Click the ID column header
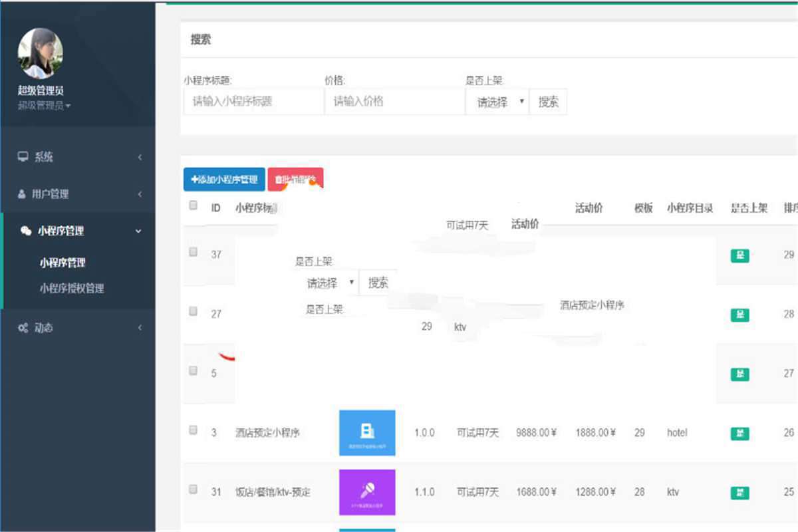Screen dimensions: 798x532 point(215,208)
